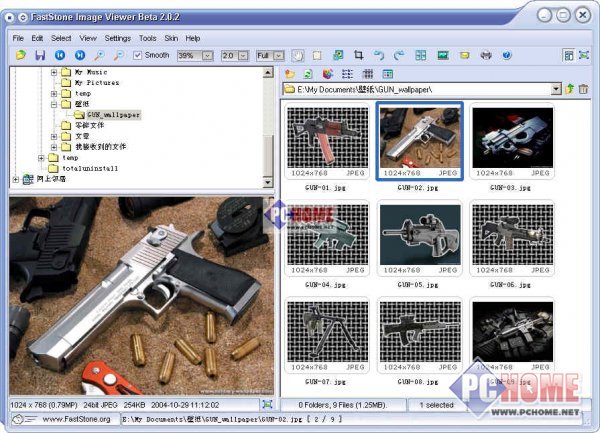The height and width of the screenshot is (433, 600).
Task: Click the colorful adjust colors icon
Action: [328, 73]
